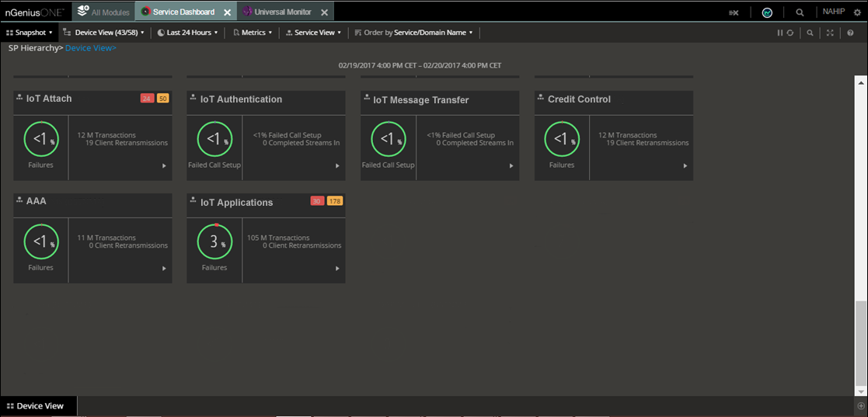
Task: Click the vertical scrollbar thumb
Action: pyautogui.click(x=860, y=342)
